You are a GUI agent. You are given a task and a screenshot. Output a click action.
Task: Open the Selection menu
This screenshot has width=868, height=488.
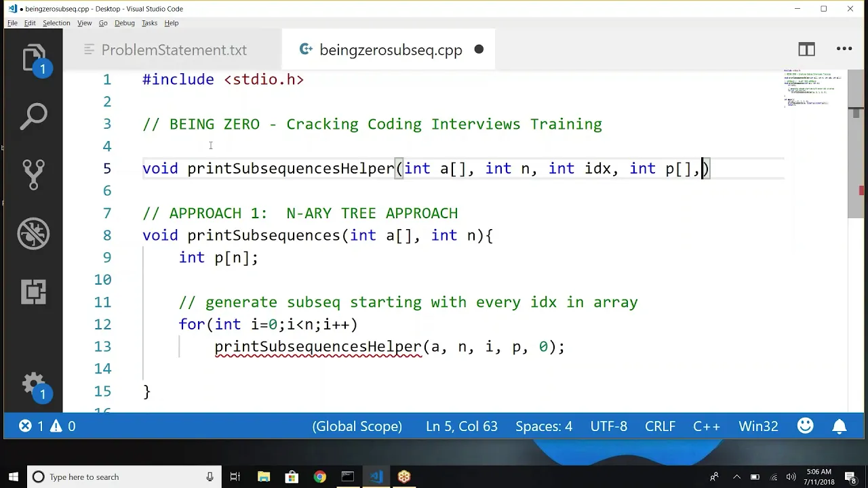pos(56,23)
